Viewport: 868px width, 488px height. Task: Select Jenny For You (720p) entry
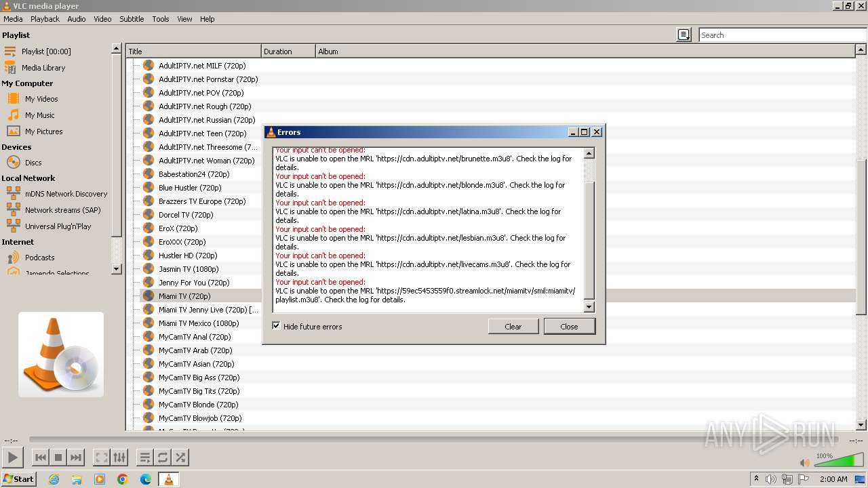(x=194, y=283)
